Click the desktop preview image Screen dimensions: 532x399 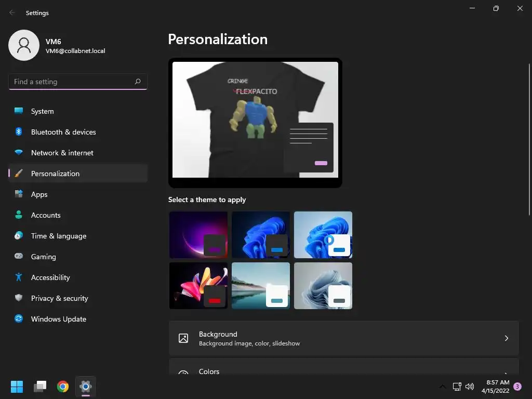[255, 119]
